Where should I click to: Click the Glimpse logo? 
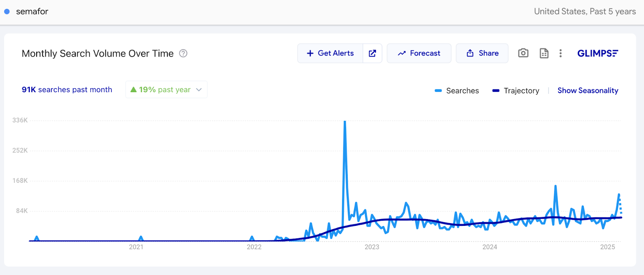(598, 53)
